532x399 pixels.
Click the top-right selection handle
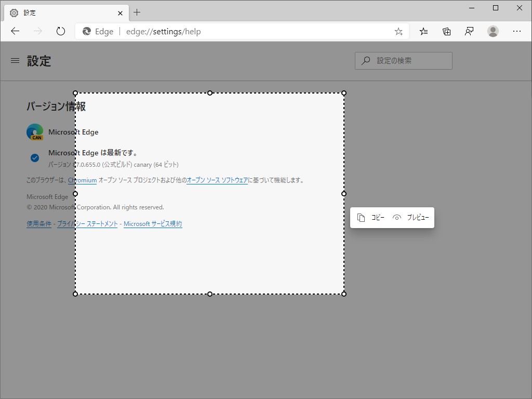coord(344,93)
